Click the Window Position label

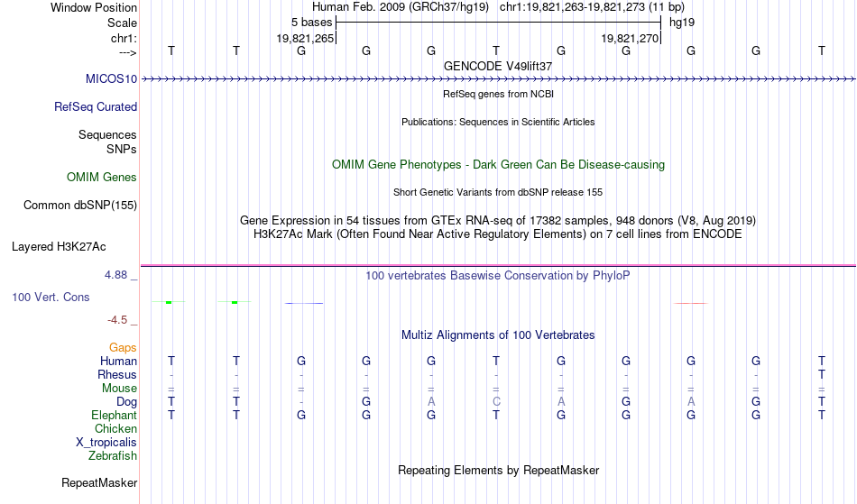pyautogui.click(x=94, y=7)
